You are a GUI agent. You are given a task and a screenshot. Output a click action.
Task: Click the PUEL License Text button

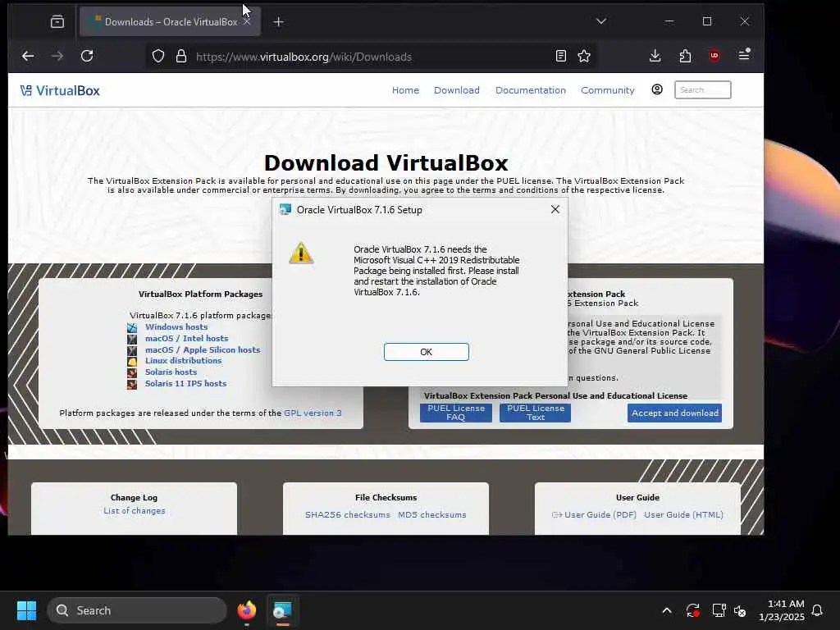click(535, 413)
